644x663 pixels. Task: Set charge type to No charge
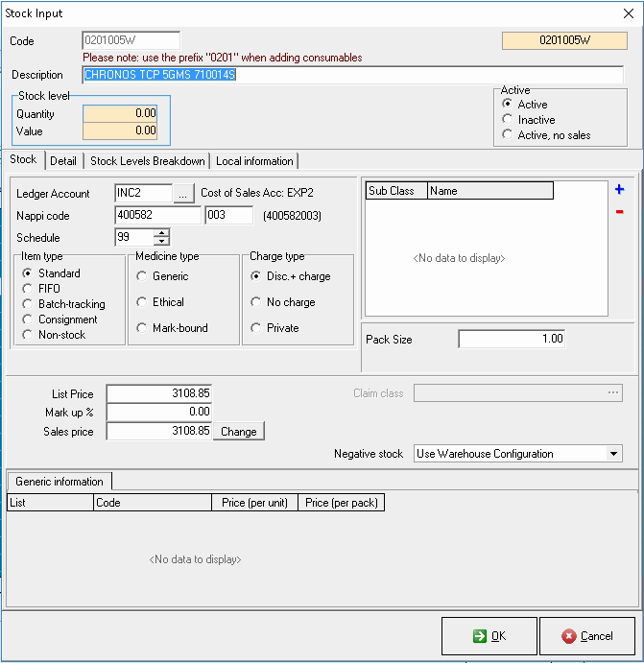coord(256,302)
